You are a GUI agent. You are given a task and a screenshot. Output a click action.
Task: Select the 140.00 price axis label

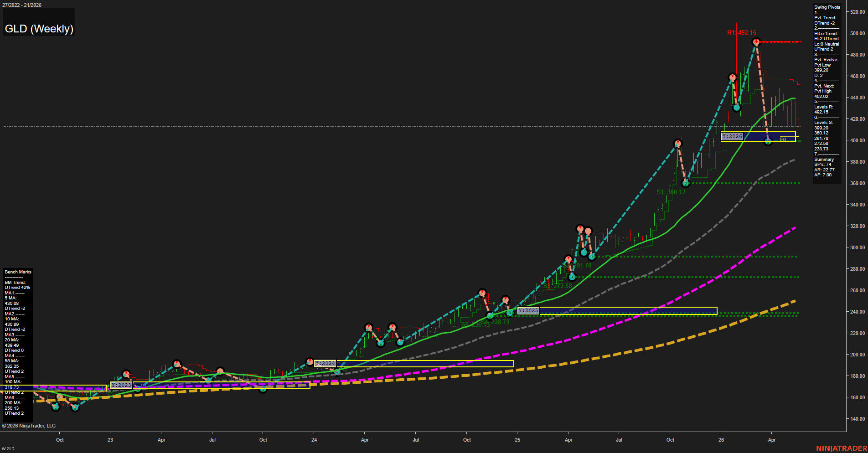[858, 419]
